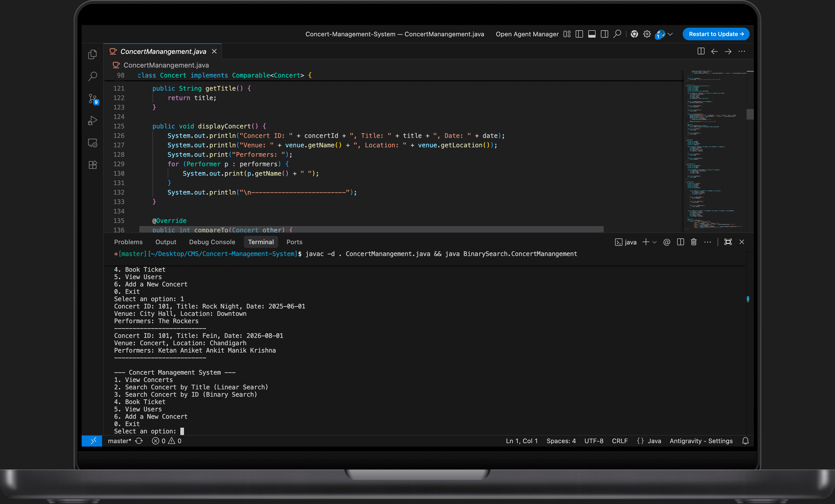Expand the account dropdown chevron in title bar
The width and height of the screenshot is (835, 504).
[x=670, y=34]
